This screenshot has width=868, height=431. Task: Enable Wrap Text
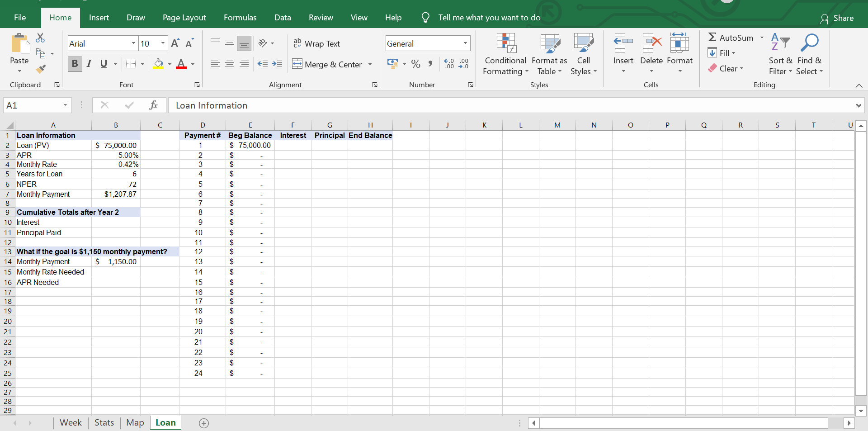[317, 43]
